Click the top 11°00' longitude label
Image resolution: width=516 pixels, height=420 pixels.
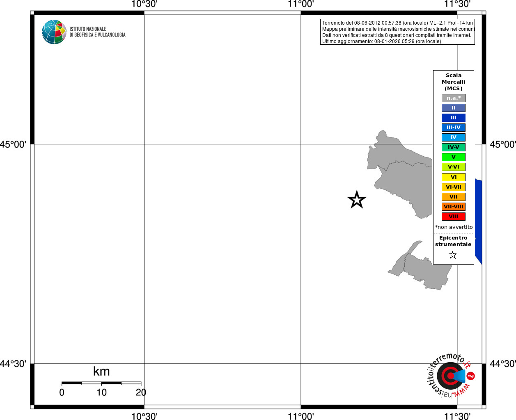(x=301, y=4)
